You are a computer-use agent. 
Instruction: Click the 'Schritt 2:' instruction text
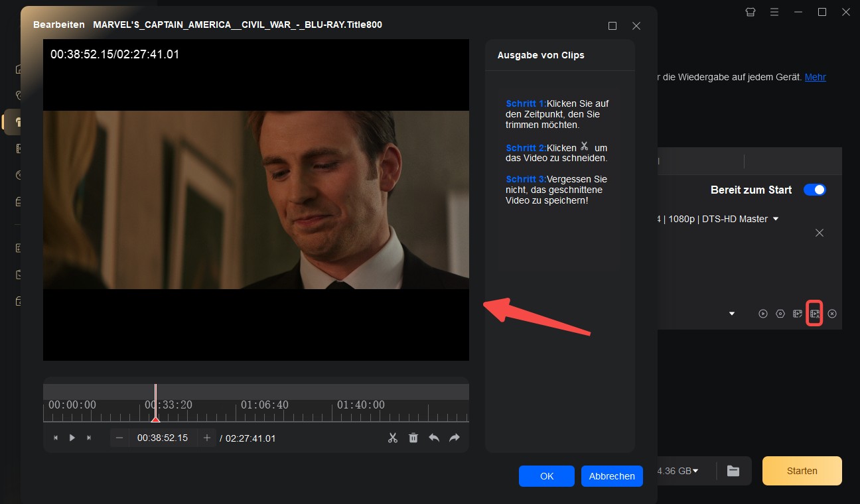(526, 148)
